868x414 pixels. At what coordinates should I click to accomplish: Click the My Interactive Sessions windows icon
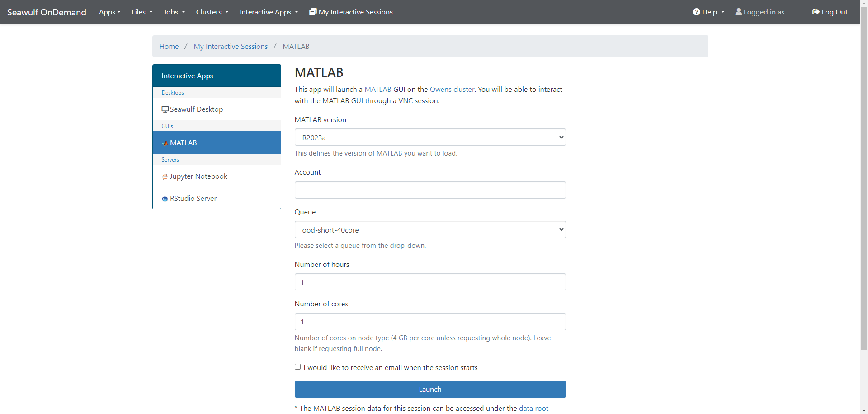313,12
